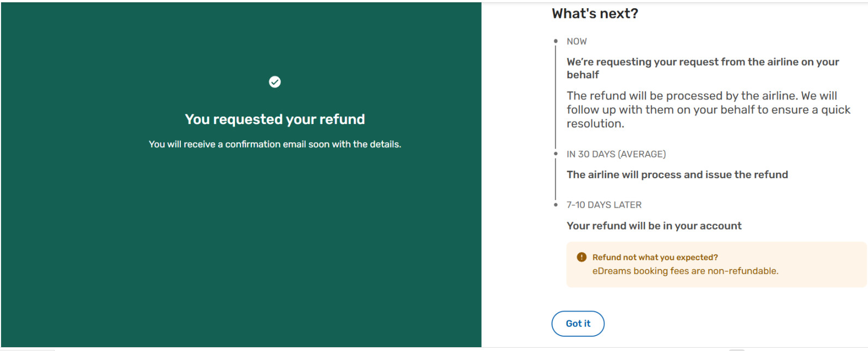
Task: Click the vertical timeline line under NOW
Action: point(556,98)
